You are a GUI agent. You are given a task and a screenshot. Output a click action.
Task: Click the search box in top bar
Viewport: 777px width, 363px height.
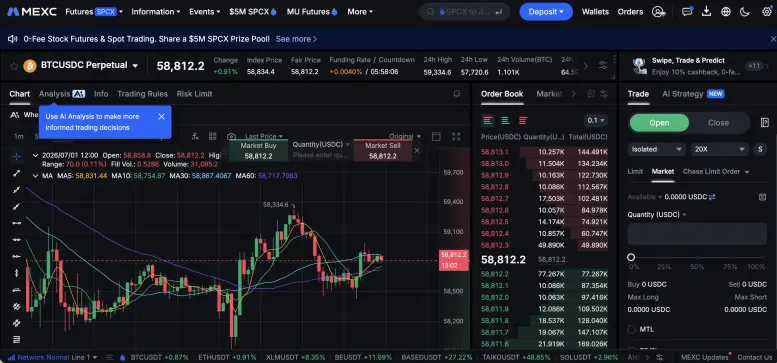[464, 11]
